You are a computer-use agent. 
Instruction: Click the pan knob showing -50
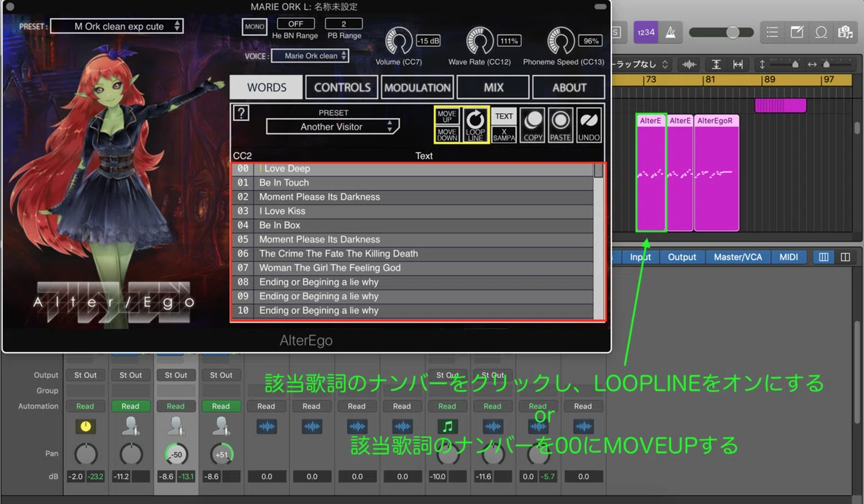[176, 454]
